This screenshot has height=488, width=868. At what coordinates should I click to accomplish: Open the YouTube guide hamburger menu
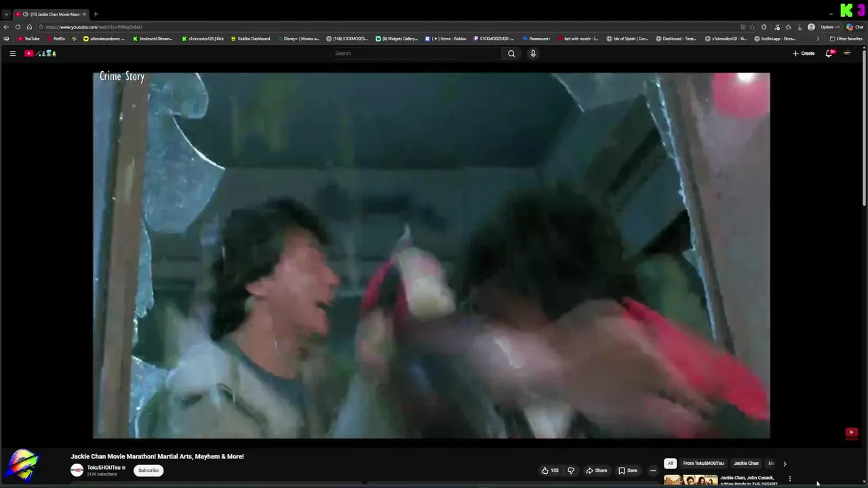click(x=12, y=54)
